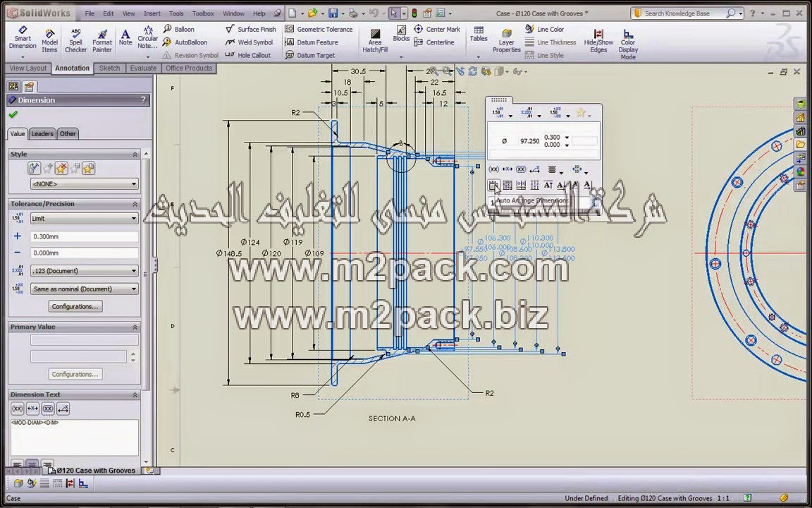The height and width of the screenshot is (508, 812).
Task: Toggle Inspection Dimension in the Dimension Text section
Action: [x=48, y=409]
